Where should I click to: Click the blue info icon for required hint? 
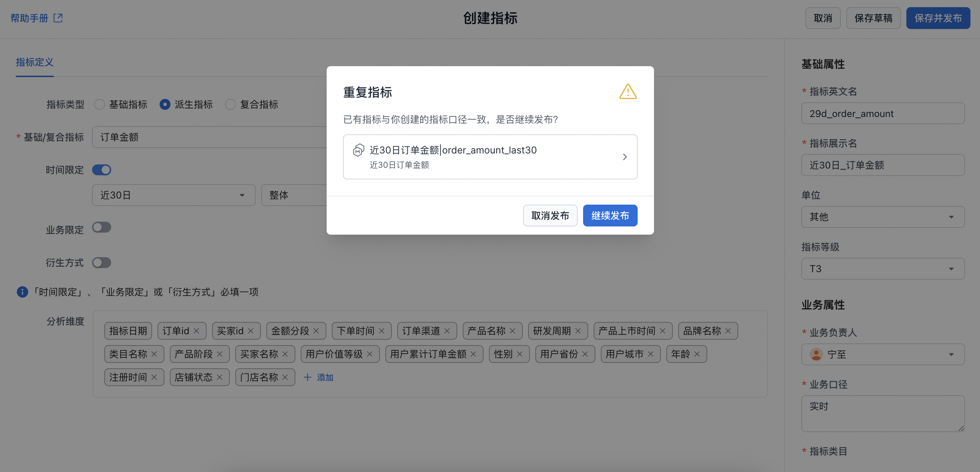[23, 292]
